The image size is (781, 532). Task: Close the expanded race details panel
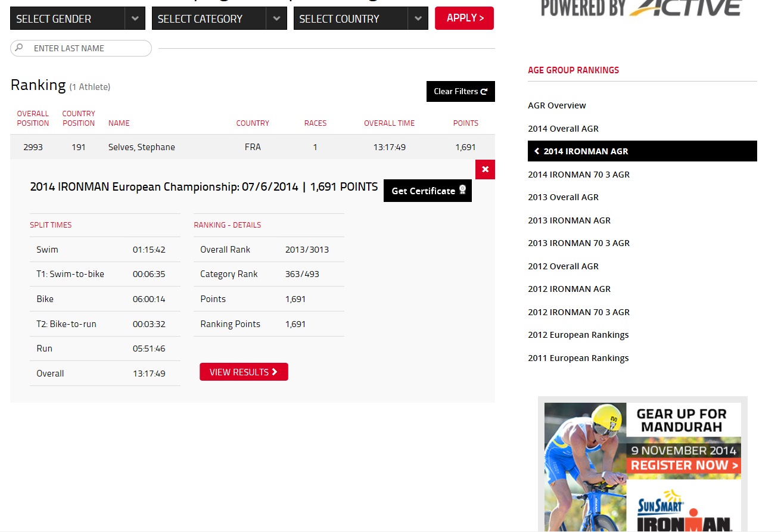(x=485, y=170)
